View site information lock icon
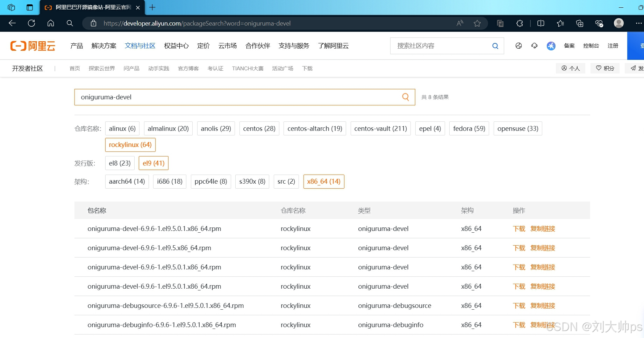The height and width of the screenshot is (338, 644). pos(93,23)
